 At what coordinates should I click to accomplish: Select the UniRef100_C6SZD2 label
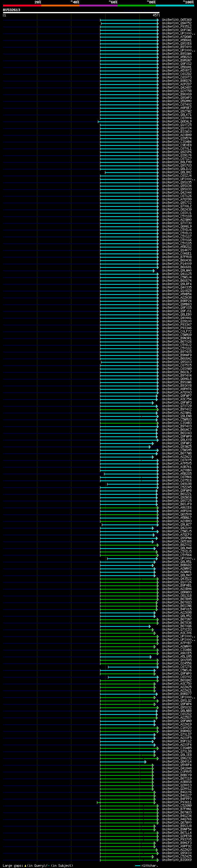tap(177, 74)
